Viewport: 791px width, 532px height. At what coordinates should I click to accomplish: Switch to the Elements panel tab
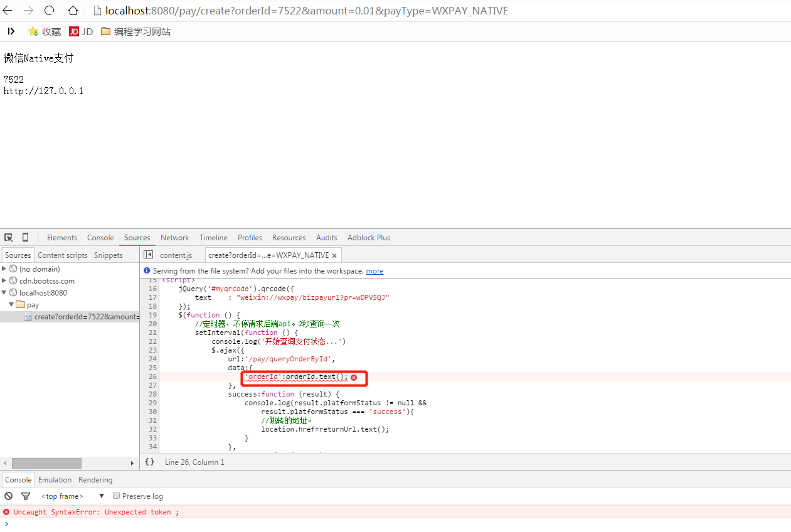point(62,238)
